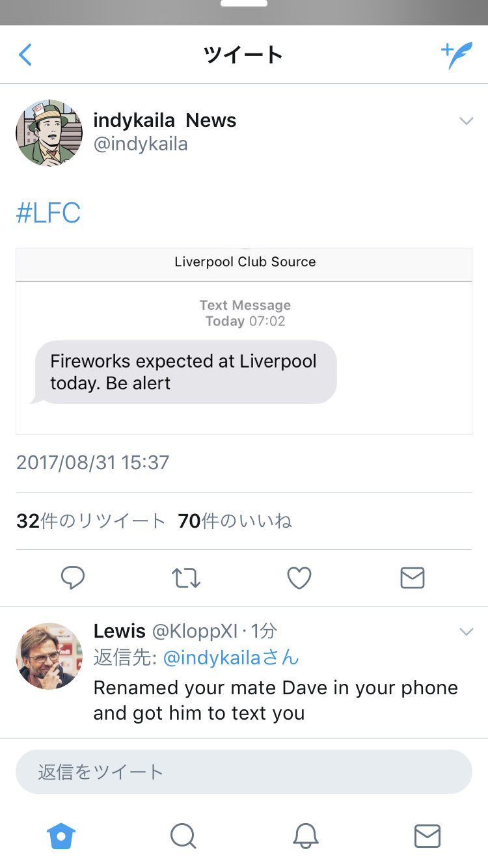Like the tweet with heart icon

pos(299,578)
